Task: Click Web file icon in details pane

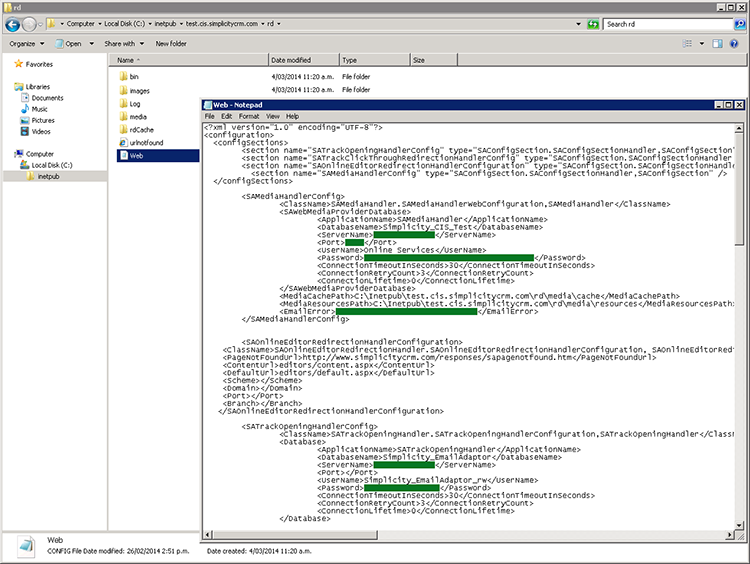Action: click(26, 546)
